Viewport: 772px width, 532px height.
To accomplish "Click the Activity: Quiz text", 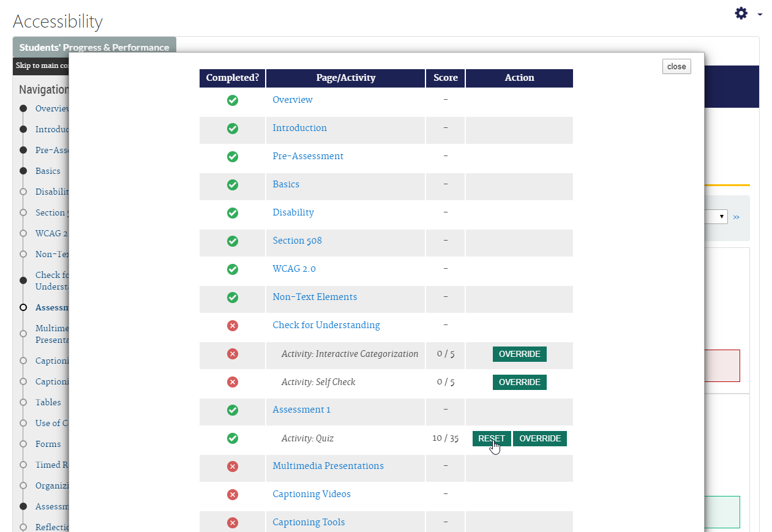I will [x=307, y=438].
